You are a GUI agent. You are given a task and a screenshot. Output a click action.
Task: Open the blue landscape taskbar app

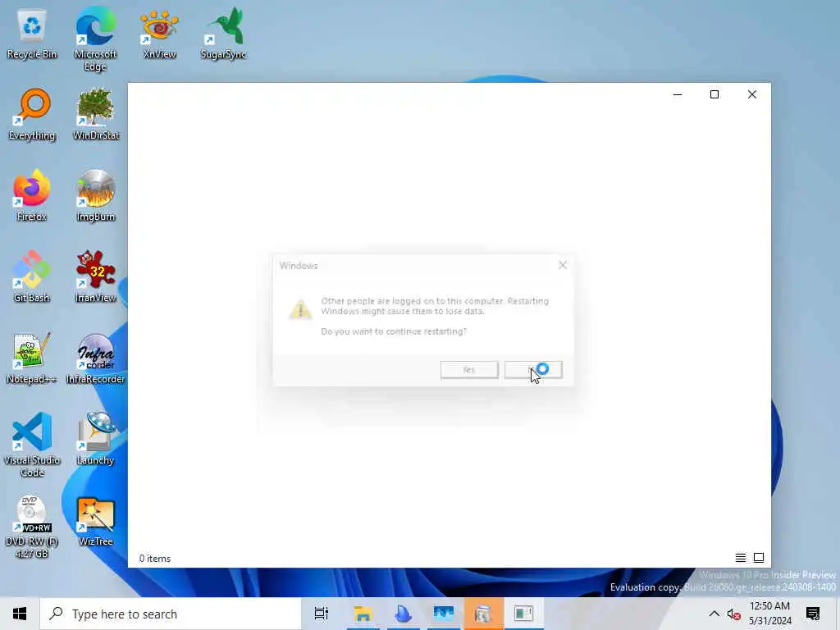point(444,614)
